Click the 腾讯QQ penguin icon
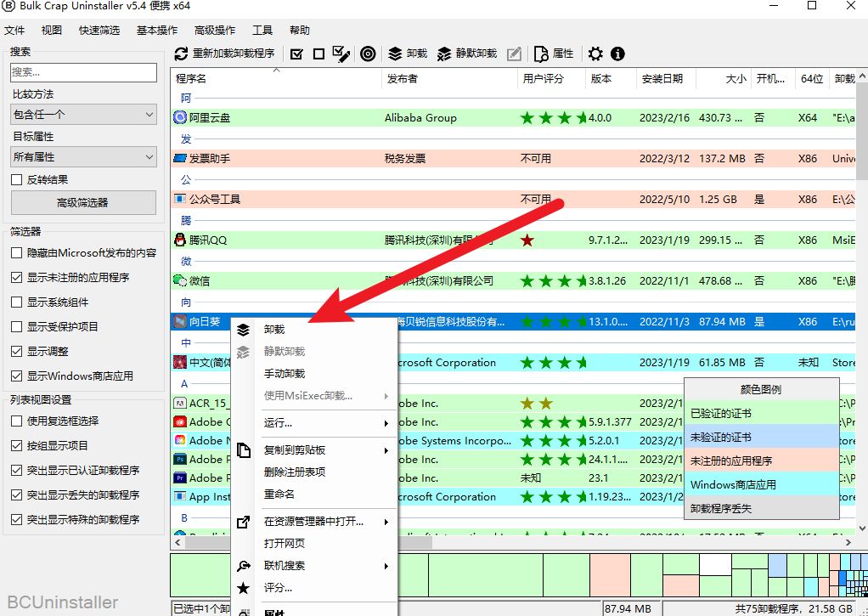 coord(180,240)
